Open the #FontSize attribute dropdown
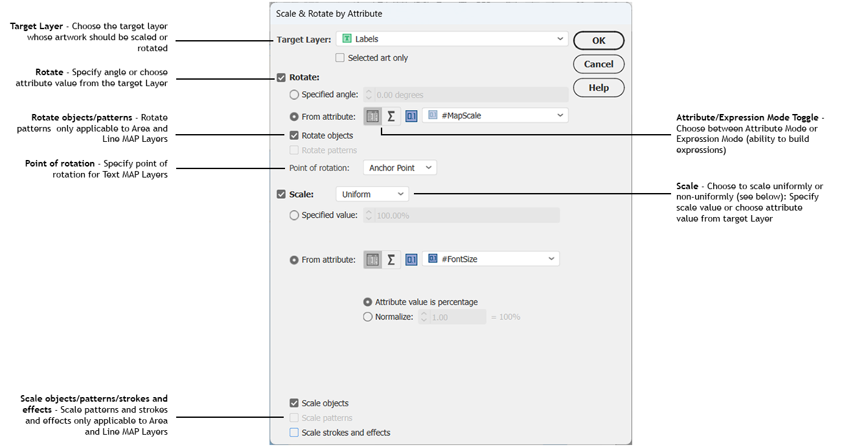Screen dimensions: 868x447 (491, 259)
